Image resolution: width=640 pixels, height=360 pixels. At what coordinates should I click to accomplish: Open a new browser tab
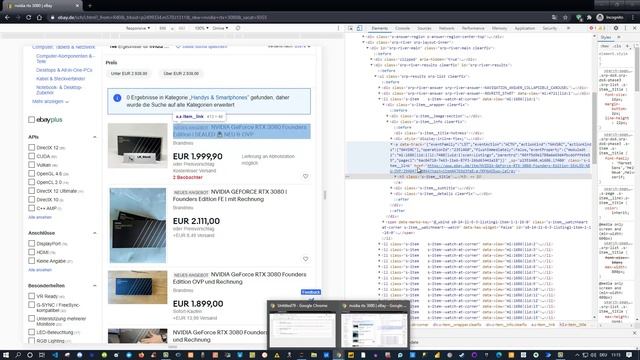click(90, 6)
